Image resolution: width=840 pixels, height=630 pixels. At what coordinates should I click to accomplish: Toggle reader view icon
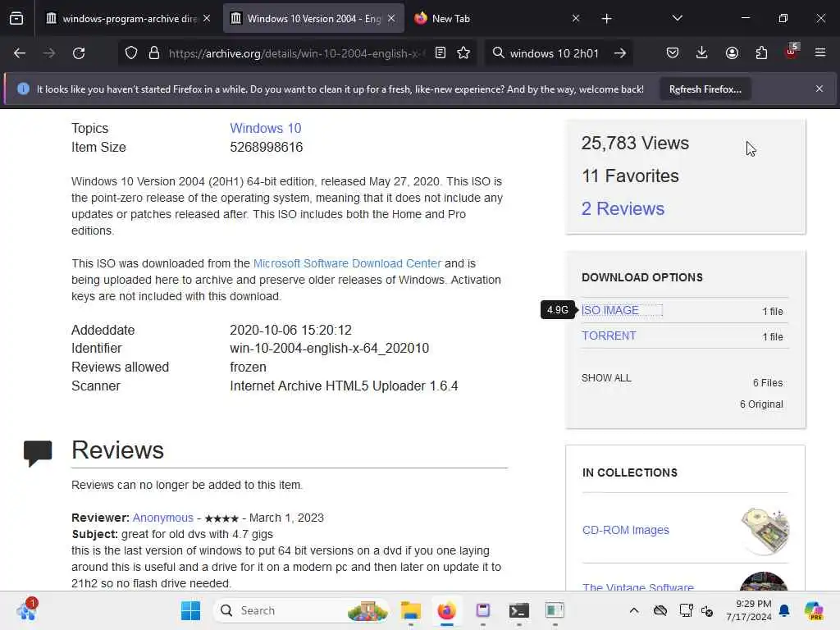(x=441, y=53)
